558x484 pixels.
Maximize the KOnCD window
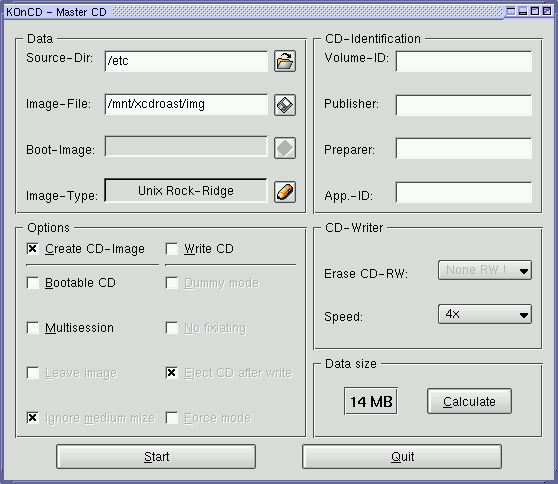(x=535, y=11)
